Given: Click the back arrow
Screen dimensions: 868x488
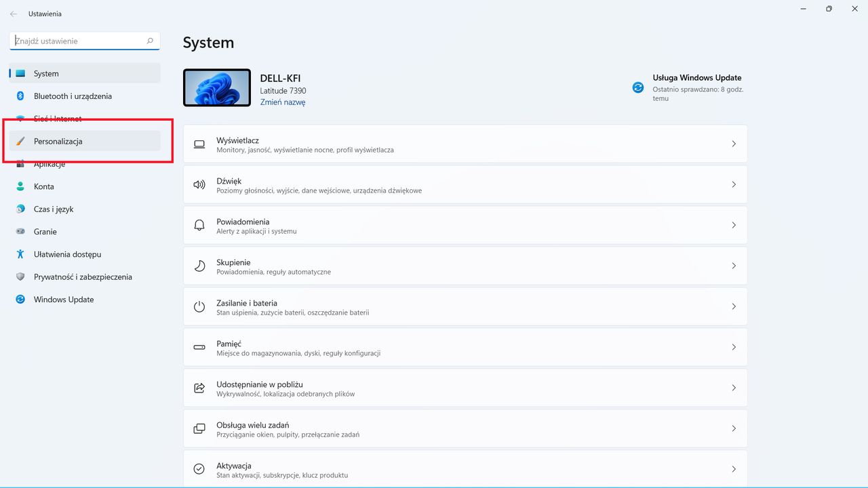Looking at the screenshot, I should 13,14.
